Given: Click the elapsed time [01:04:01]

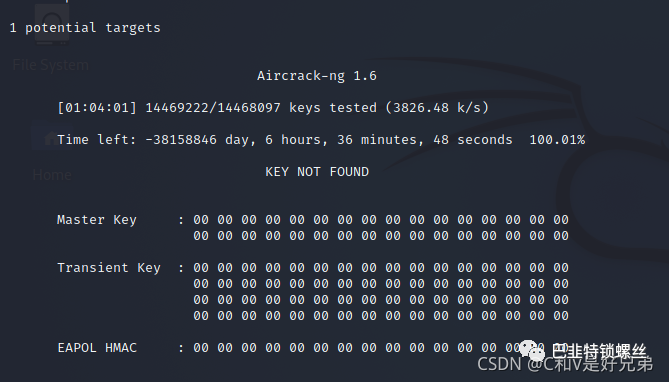Looking at the screenshot, I should click(97, 108).
